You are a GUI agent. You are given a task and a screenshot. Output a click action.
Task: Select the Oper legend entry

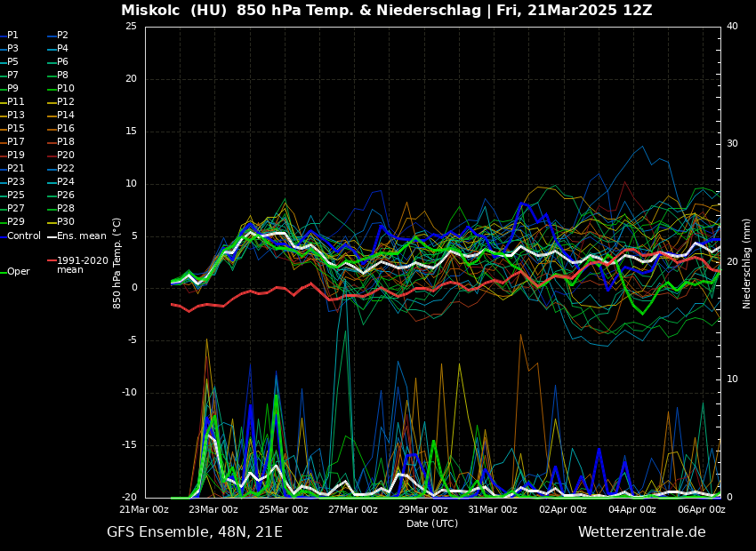pos(18,272)
